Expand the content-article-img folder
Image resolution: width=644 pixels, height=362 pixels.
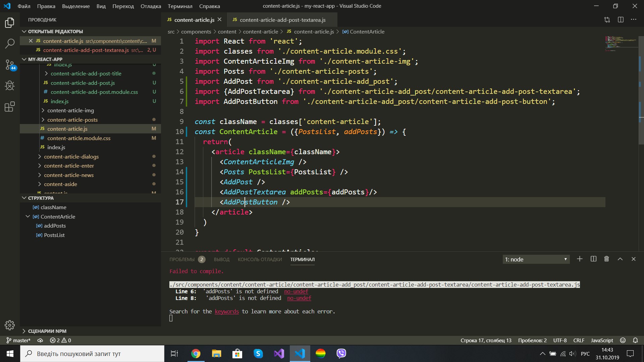coord(70,110)
